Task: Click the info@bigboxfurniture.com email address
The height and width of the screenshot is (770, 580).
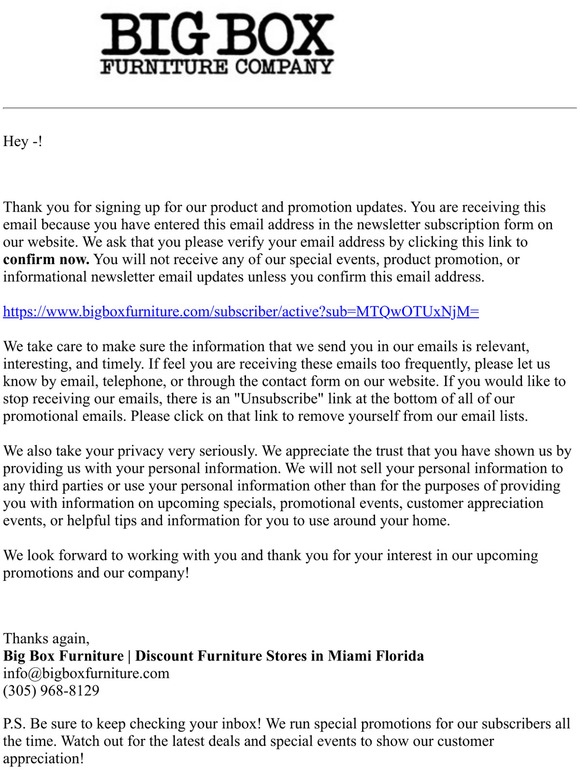Action: coord(86,673)
